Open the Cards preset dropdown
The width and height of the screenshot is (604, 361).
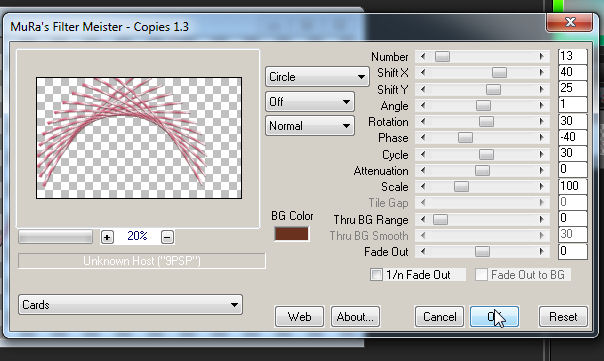tap(130, 305)
